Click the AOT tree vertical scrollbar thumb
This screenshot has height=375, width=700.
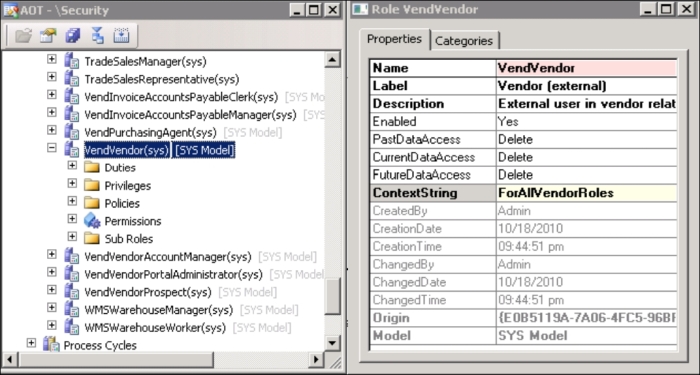pos(333,296)
